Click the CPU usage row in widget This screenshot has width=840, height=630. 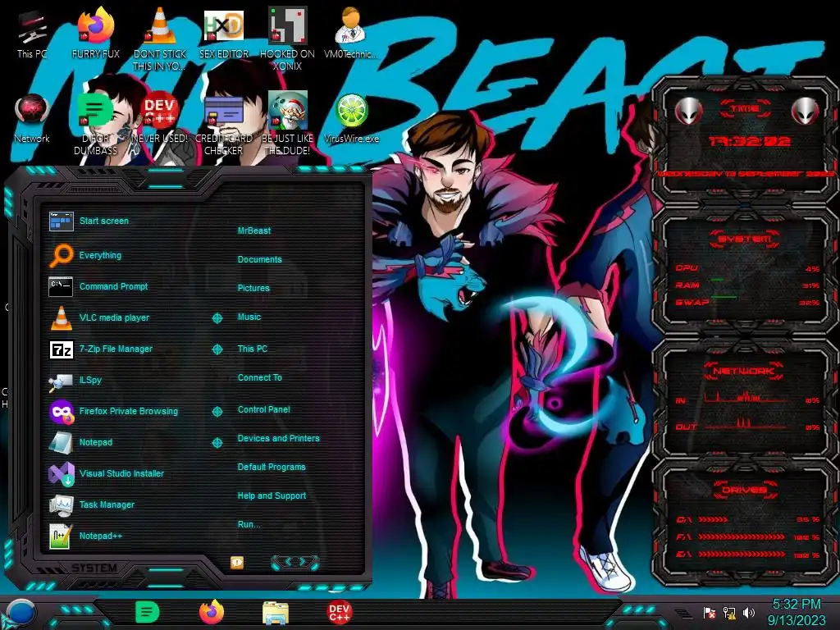click(746, 268)
